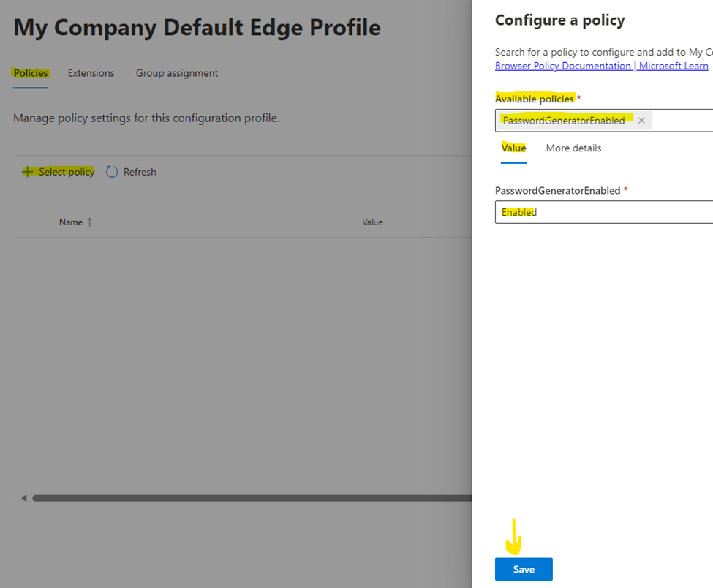The image size is (713, 588).
Task: Select the Value tab in policy panel
Action: [x=513, y=148]
